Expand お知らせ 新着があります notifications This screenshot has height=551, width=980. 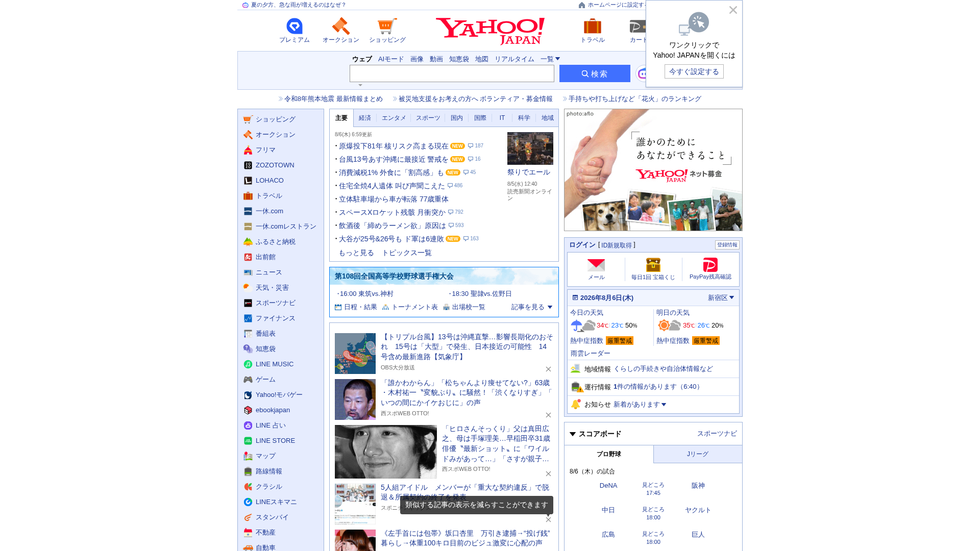pos(640,405)
